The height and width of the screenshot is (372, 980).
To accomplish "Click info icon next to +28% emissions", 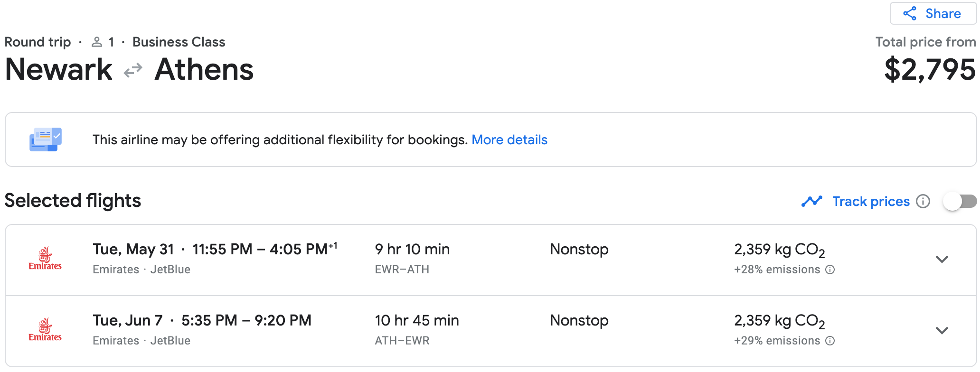I will [830, 270].
